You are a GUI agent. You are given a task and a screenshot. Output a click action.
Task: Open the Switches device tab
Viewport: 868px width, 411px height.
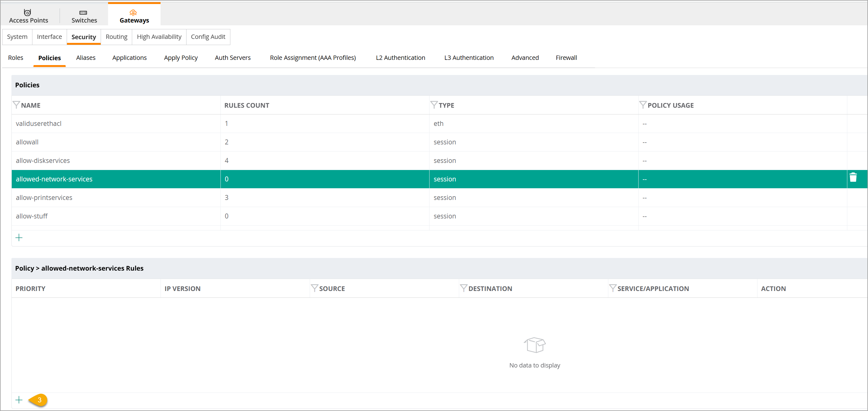pyautogui.click(x=84, y=16)
